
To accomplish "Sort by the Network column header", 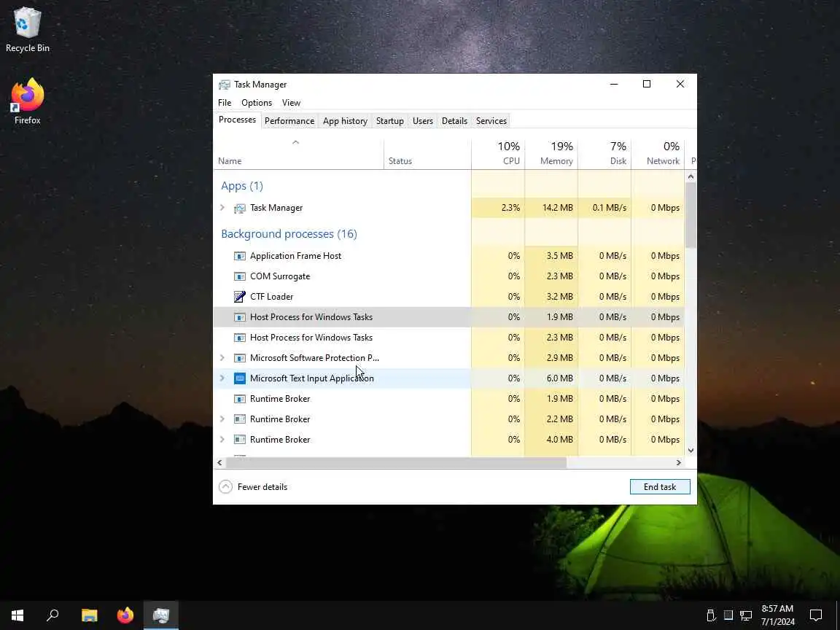I will click(658, 155).
